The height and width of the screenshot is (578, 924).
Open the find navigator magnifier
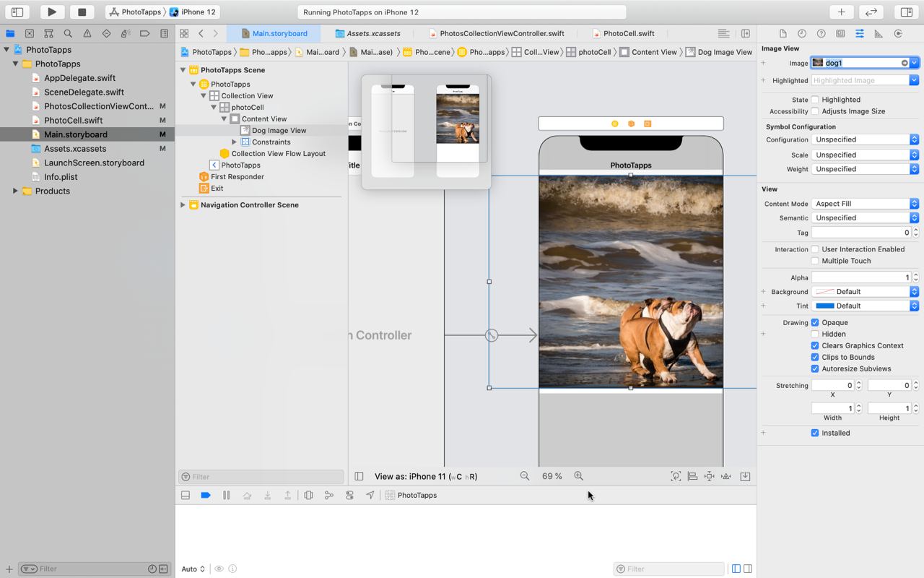[68, 33]
